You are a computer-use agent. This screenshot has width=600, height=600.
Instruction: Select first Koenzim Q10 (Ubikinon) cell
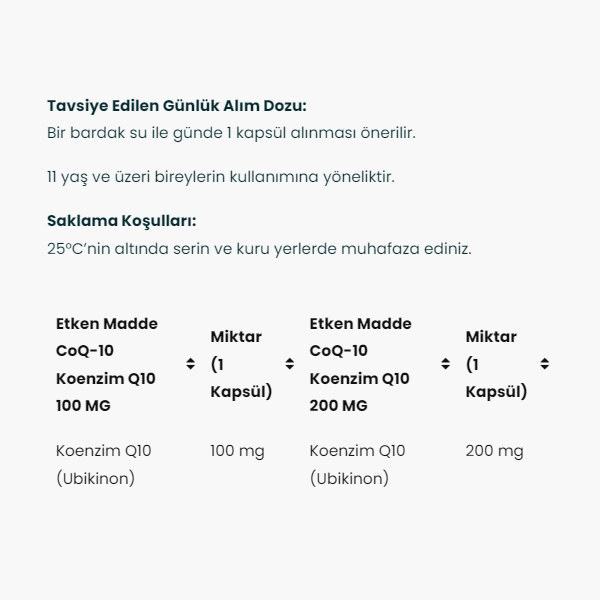[x=104, y=465]
